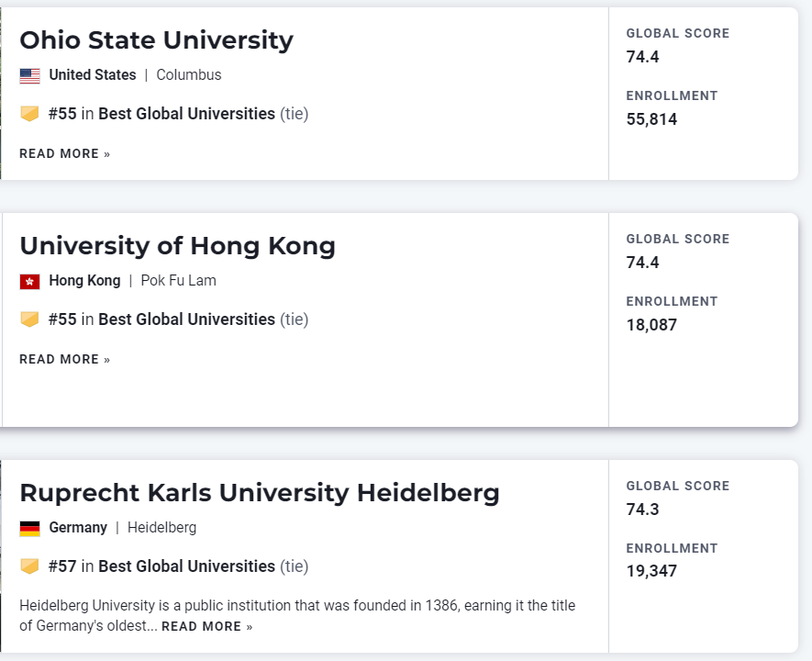Click Hong Kong's #55 Best Global Universities link
The image size is (812, 661).
point(162,319)
